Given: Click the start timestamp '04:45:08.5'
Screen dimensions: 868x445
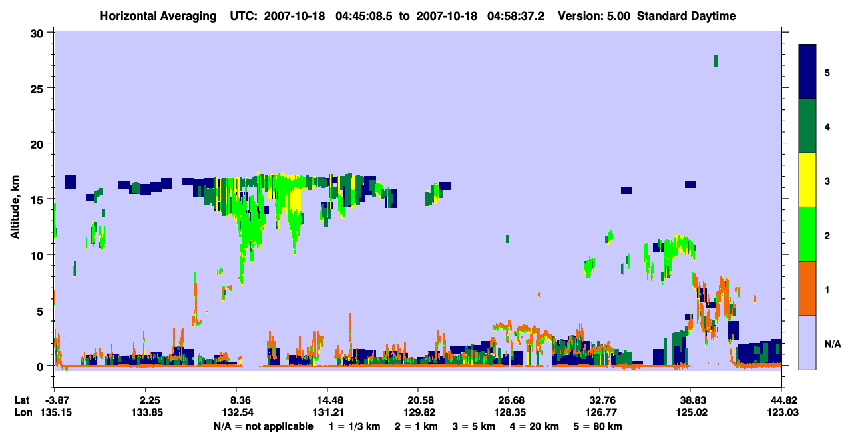Looking at the screenshot, I should tap(365, 16).
